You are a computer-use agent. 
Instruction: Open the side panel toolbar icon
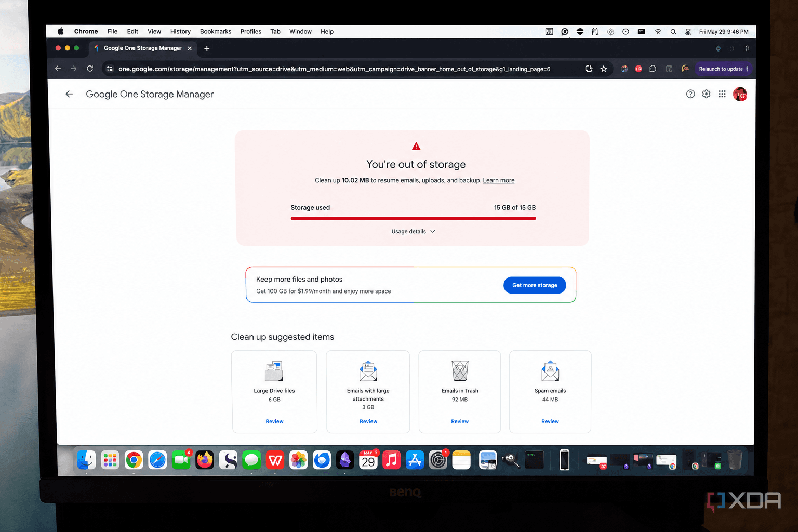(669, 69)
